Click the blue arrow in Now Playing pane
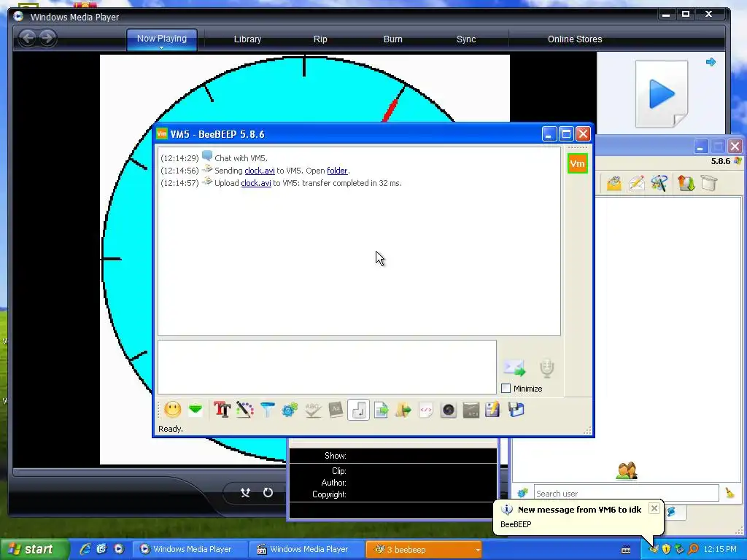The width and height of the screenshot is (747, 560). click(711, 62)
